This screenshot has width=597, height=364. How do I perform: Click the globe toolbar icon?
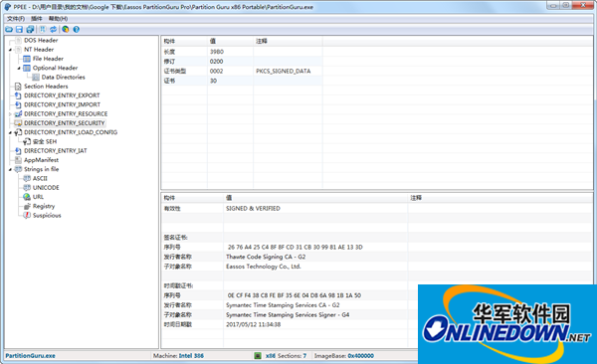tap(66, 29)
